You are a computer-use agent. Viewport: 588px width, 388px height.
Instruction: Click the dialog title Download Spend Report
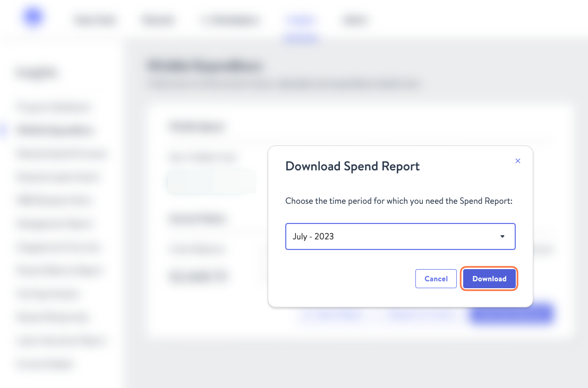click(x=353, y=166)
